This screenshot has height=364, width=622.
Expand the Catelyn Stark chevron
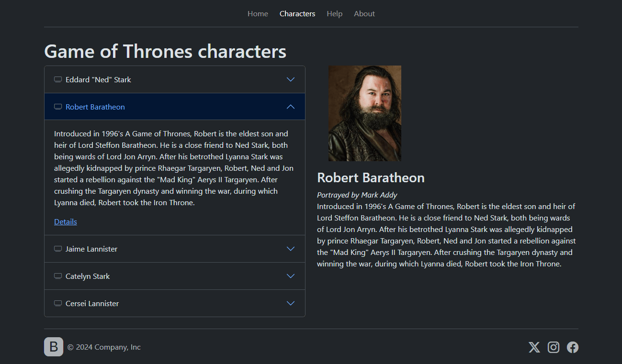[x=291, y=276]
